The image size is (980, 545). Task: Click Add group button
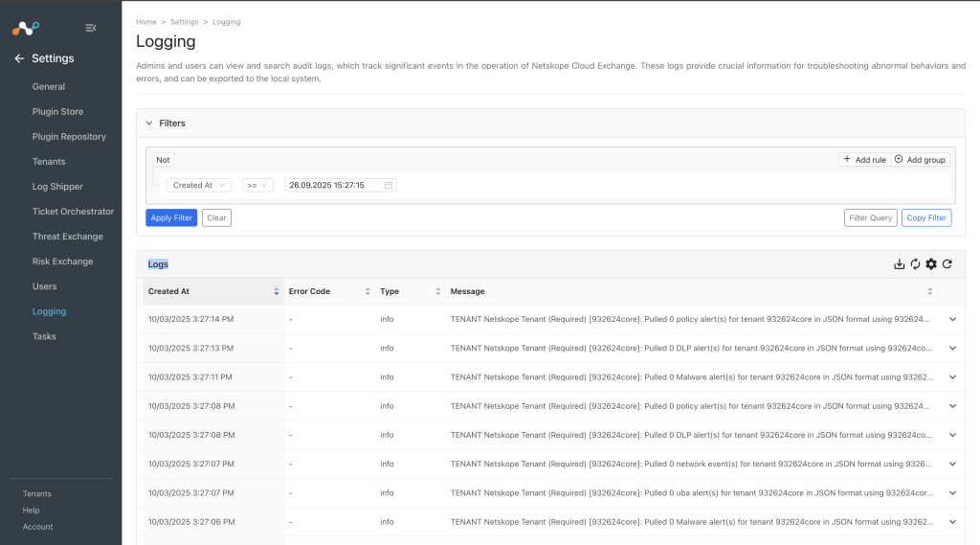click(x=920, y=160)
